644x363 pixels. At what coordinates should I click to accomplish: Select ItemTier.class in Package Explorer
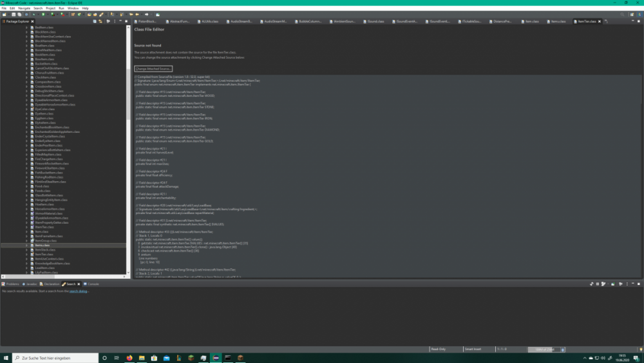click(44, 254)
